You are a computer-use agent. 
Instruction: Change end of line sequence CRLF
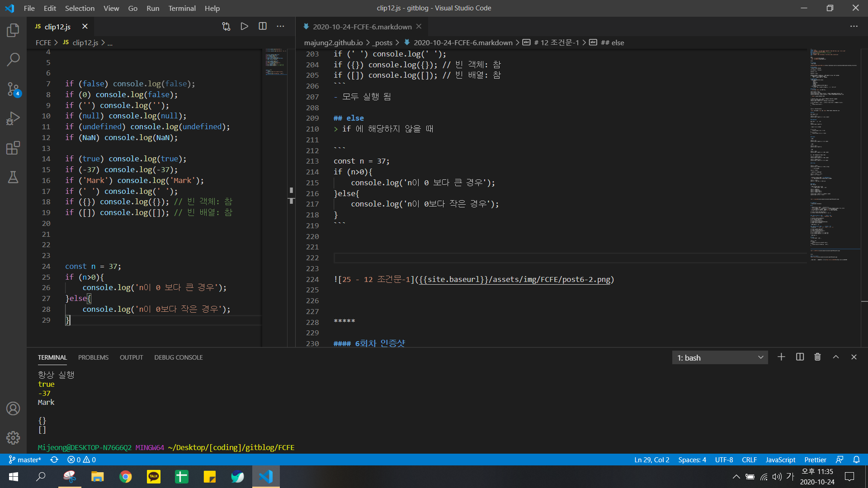[x=749, y=460]
